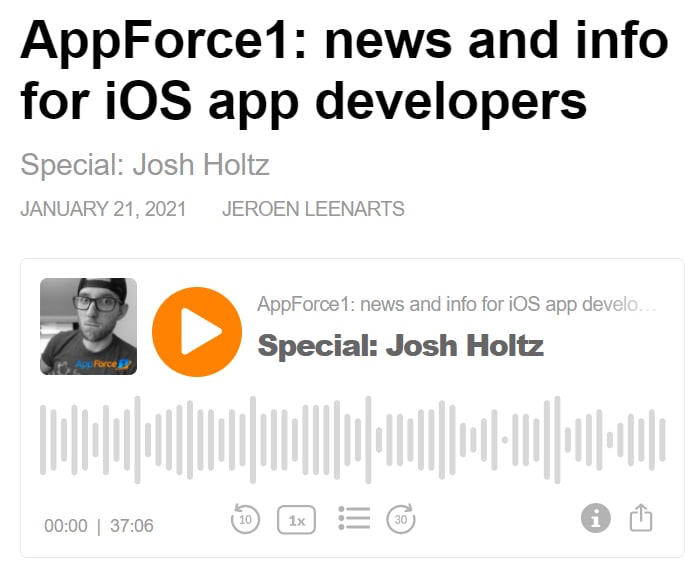Open the AppForce1 page title heading

(343, 70)
